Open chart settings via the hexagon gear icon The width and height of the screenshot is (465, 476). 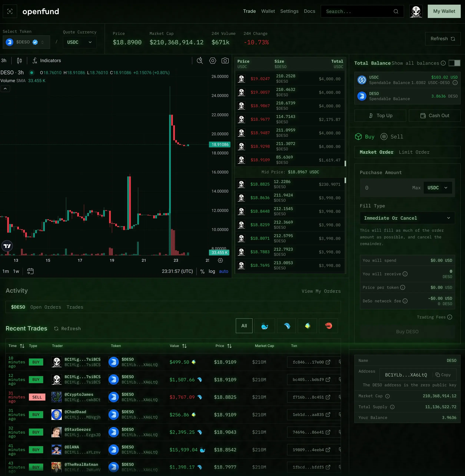tap(212, 61)
